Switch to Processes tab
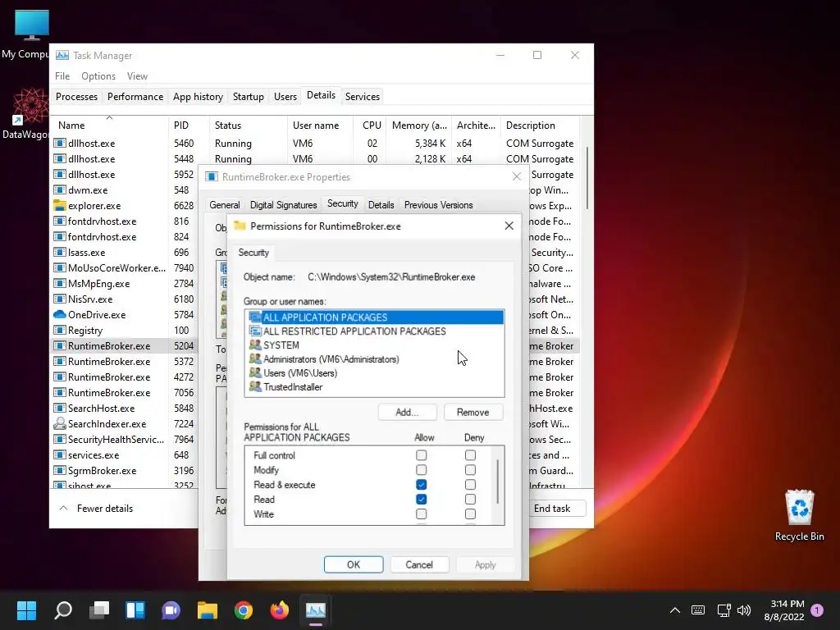The image size is (840, 630). coord(76,97)
